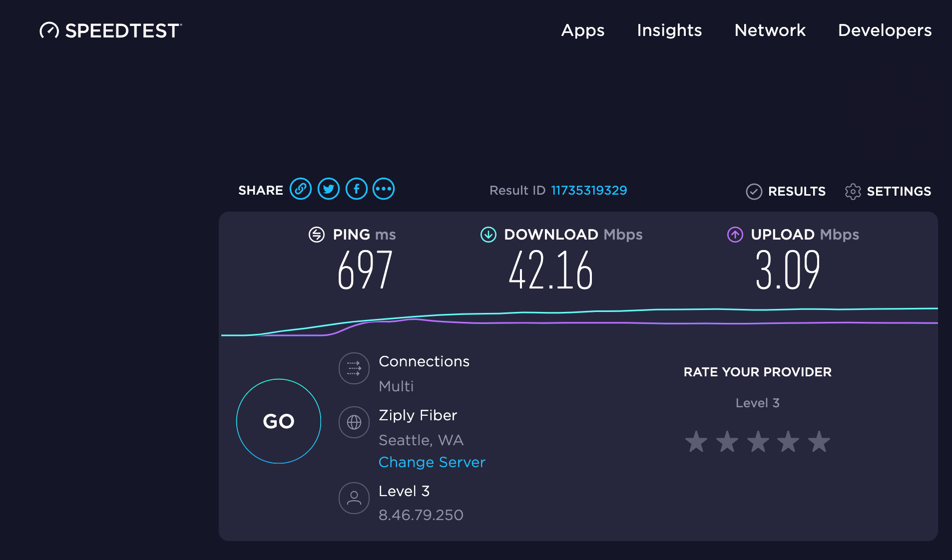Click the Seattle, WA location text
Viewport: 952px width, 560px height.
421,440
